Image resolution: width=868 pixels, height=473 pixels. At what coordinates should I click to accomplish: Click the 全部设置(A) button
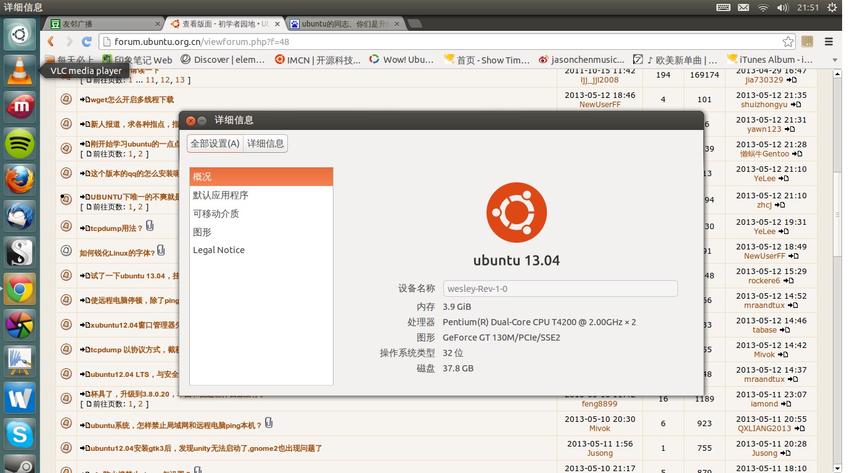[215, 144]
